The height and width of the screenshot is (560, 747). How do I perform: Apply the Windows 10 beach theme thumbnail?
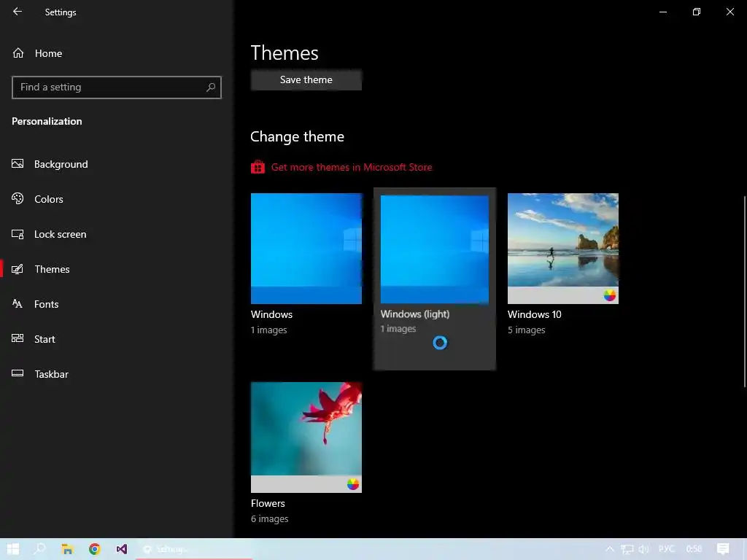[x=563, y=249]
